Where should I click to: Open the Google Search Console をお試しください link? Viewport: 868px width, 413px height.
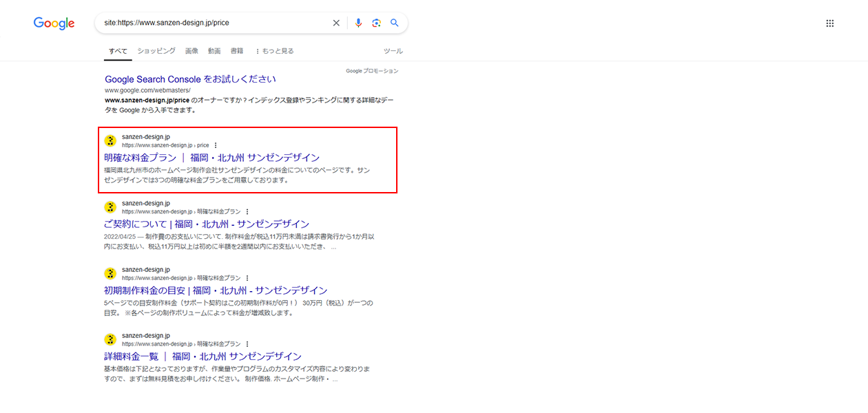coord(190,79)
